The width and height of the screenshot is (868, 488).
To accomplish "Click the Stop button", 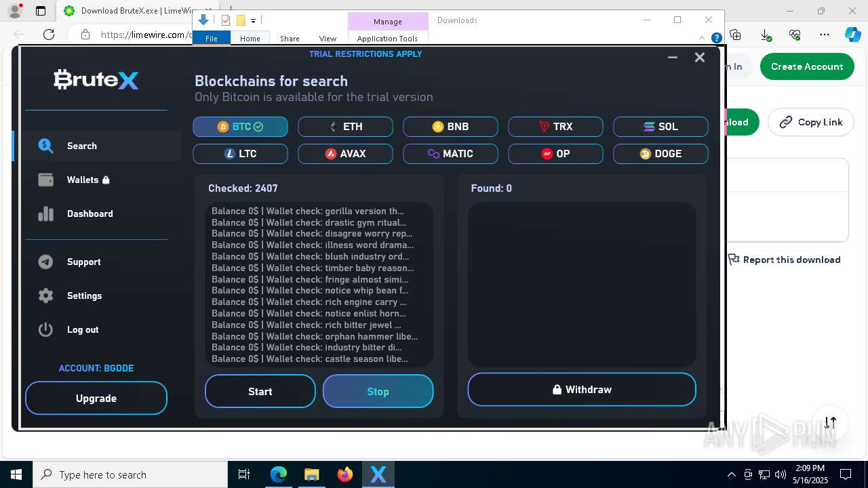I will click(x=378, y=391).
